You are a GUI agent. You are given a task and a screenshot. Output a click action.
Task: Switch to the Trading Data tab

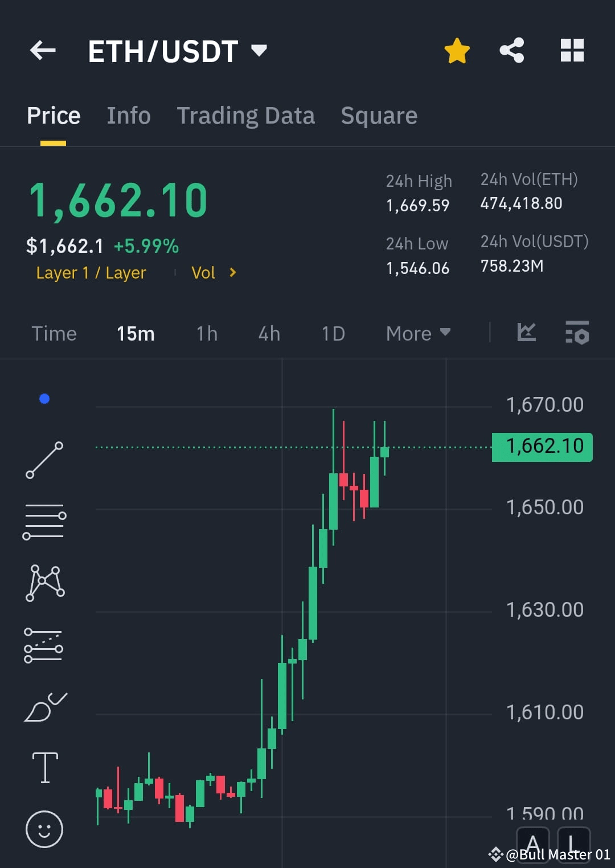coord(246,115)
